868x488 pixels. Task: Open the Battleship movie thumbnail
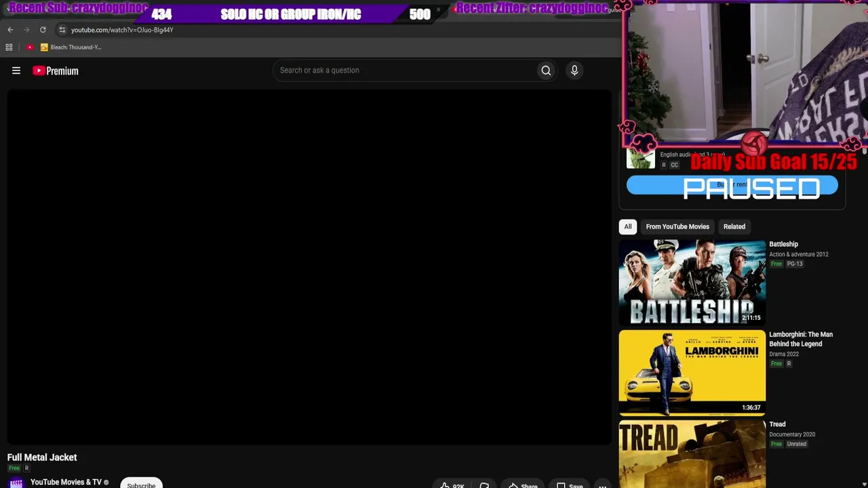coord(692,282)
